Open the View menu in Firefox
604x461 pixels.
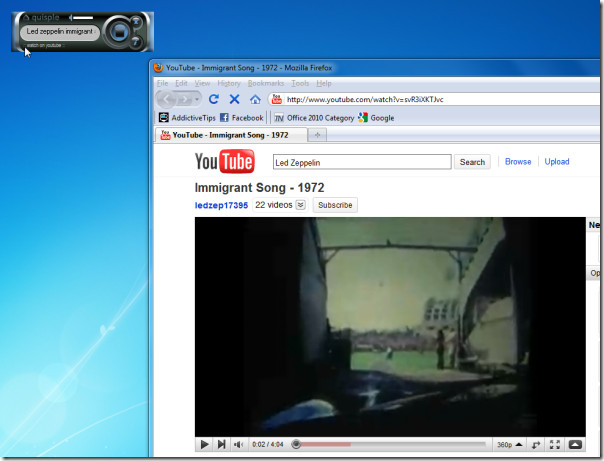coord(202,83)
